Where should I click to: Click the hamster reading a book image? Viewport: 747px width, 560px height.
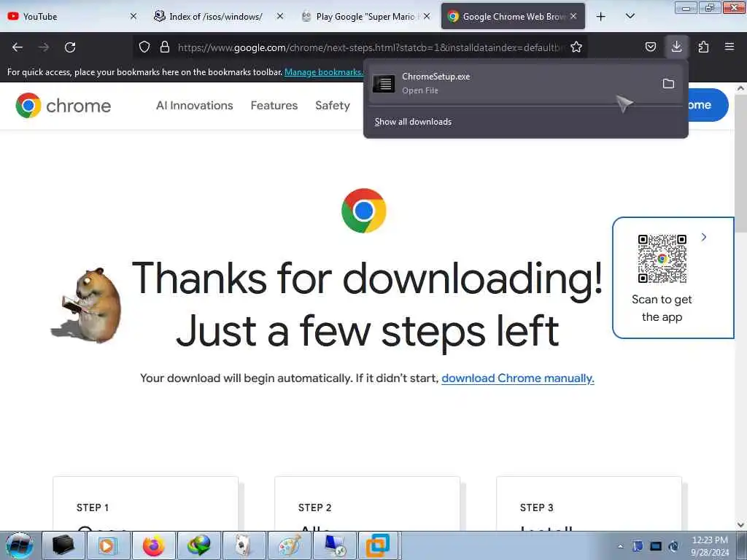click(87, 306)
